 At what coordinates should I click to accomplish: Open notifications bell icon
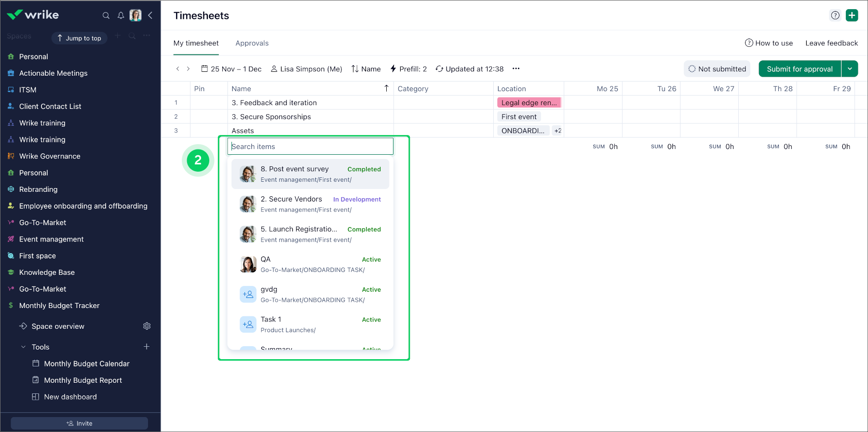coord(121,15)
